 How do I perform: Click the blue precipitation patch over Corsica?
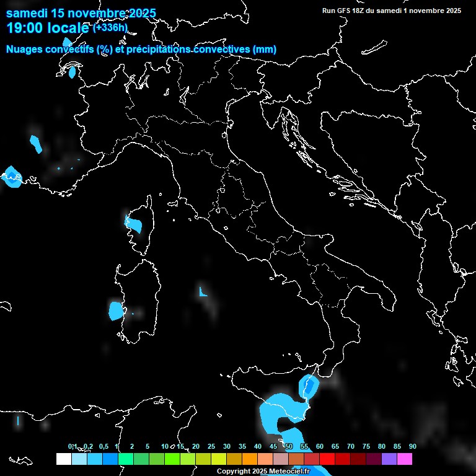(x=134, y=224)
